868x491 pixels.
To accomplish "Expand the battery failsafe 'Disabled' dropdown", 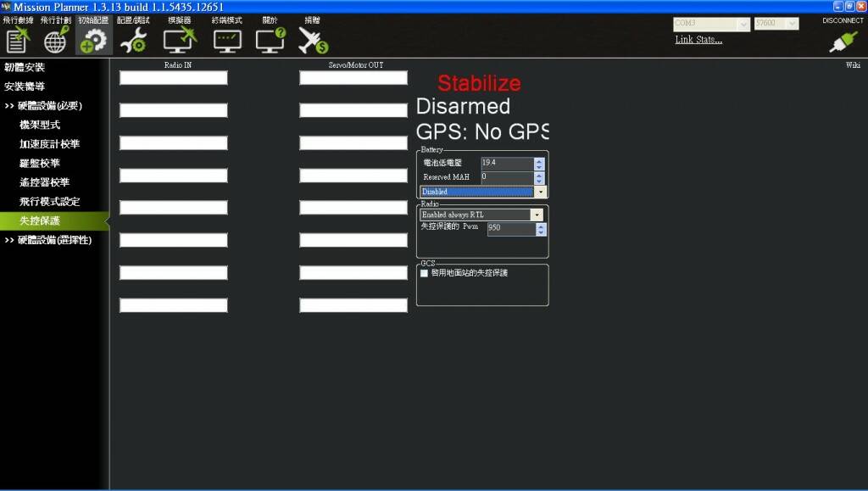I will [540, 192].
